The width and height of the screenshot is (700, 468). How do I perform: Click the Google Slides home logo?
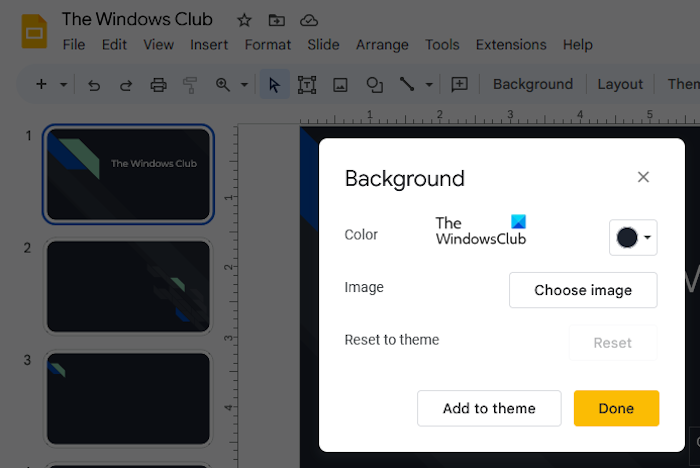tap(34, 31)
